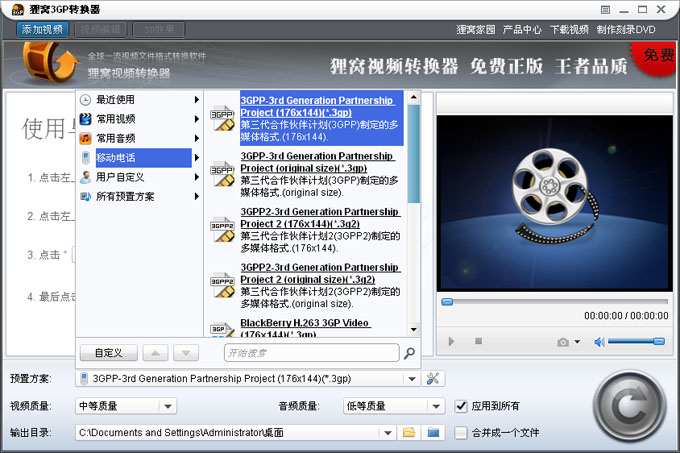Expand the 用户自定义 submenu arrow

point(196,177)
